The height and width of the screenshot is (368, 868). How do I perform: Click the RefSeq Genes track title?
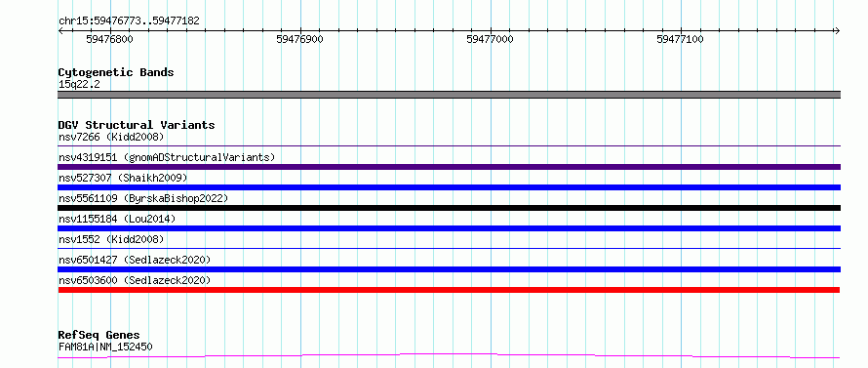99,336
